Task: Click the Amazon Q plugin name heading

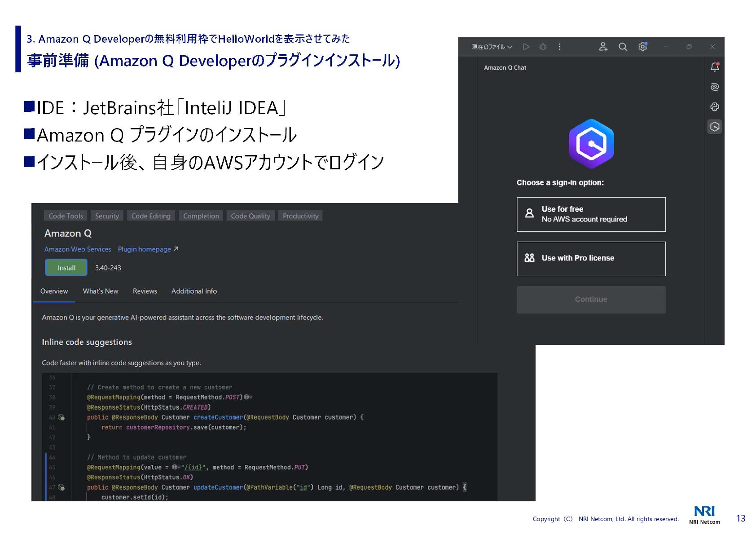Action: click(x=68, y=234)
